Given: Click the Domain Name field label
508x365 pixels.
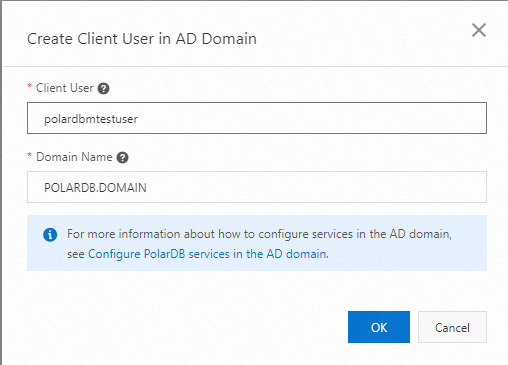Looking at the screenshot, I should tap(74, 157).
